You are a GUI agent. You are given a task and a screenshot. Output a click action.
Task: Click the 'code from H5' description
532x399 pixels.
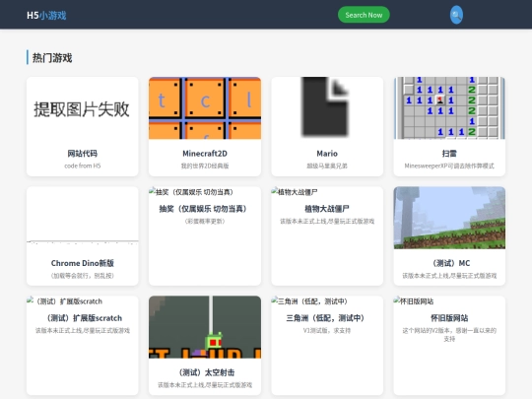coord(83,166)
